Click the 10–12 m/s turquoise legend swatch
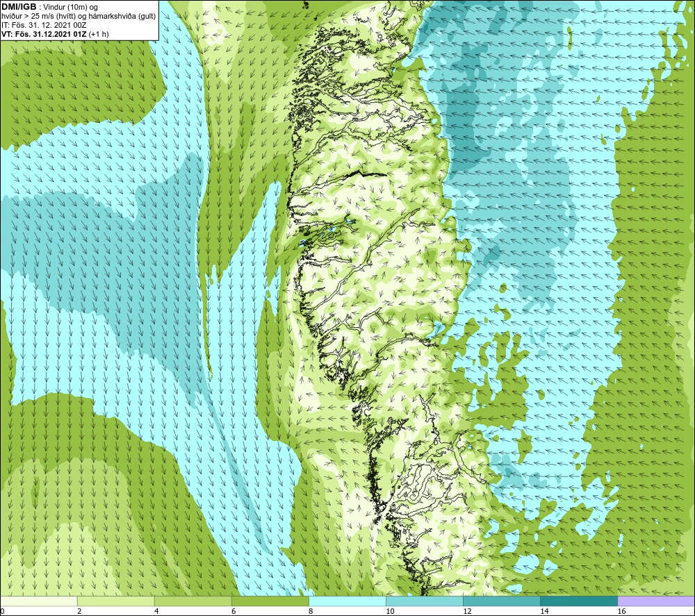 (425, 601)
